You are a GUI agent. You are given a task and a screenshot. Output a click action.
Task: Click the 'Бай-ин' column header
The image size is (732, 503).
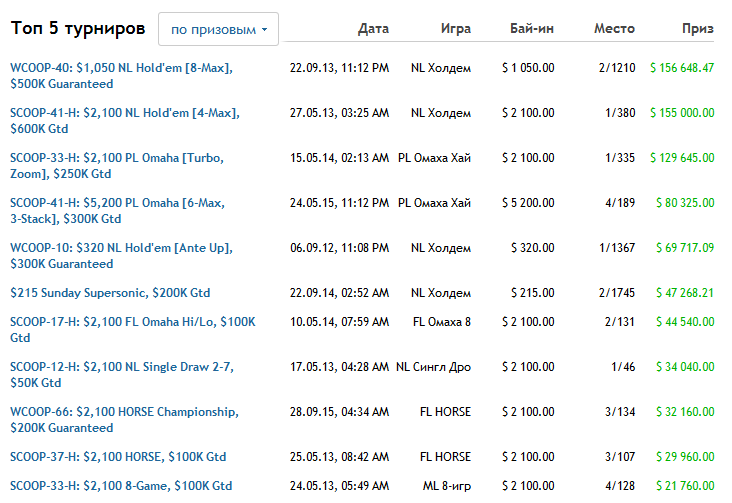point(531,29)
